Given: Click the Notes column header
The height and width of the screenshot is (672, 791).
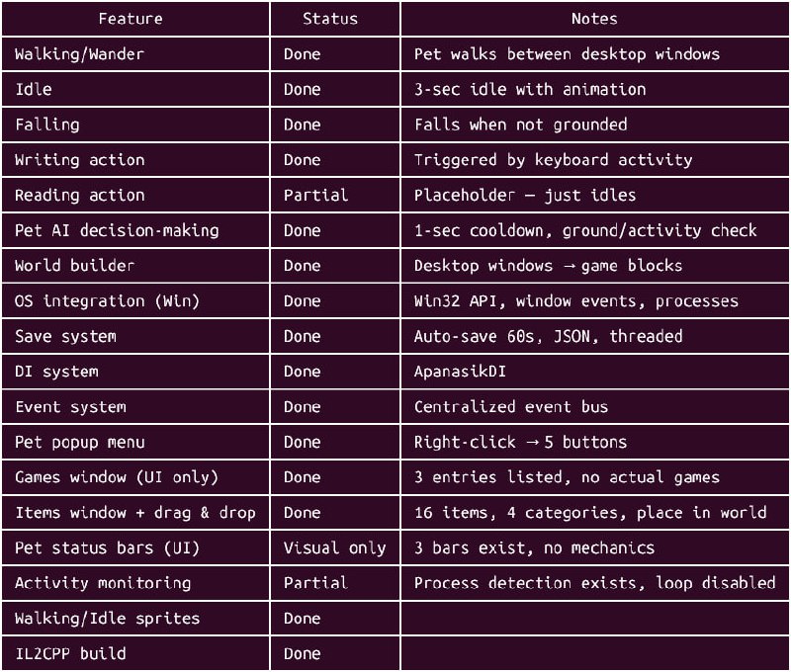Looking at the screenshot, I should click(594, 19).
